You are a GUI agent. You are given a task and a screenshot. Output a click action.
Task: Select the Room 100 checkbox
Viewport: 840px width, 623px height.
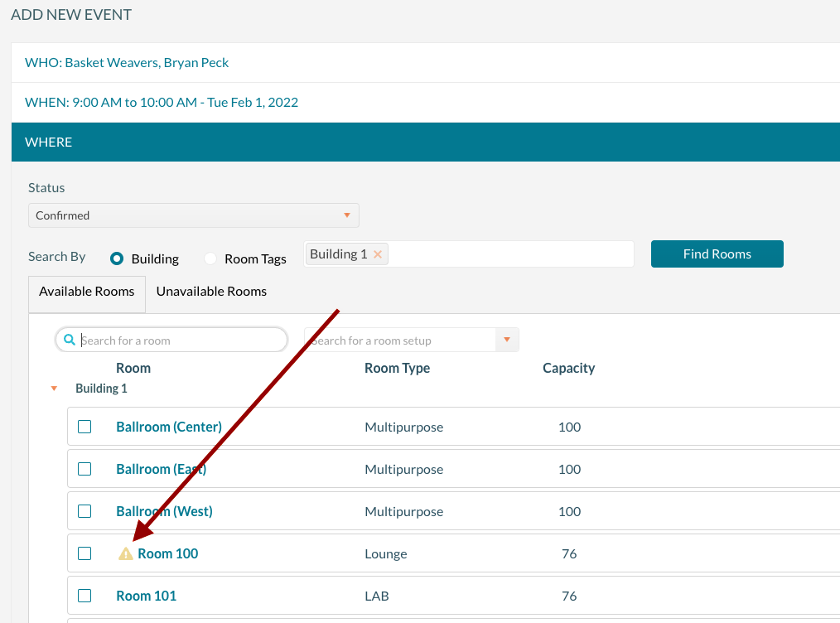[84, 553]
